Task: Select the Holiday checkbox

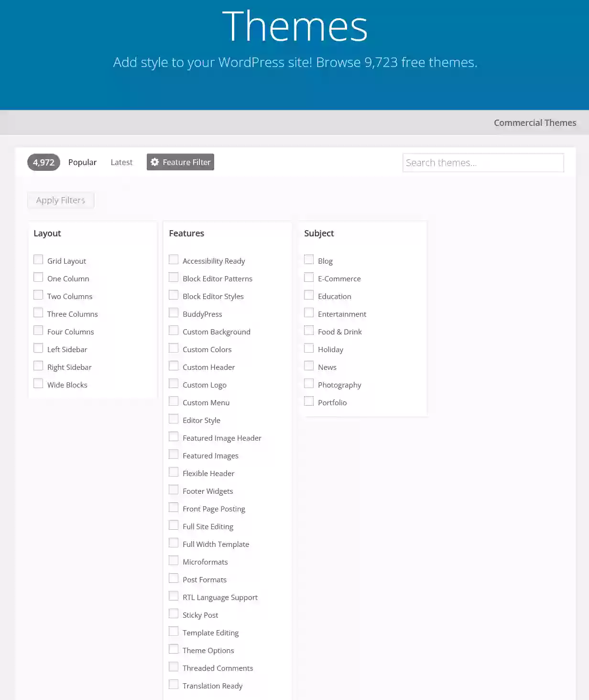Action: (x=309, y=348)
